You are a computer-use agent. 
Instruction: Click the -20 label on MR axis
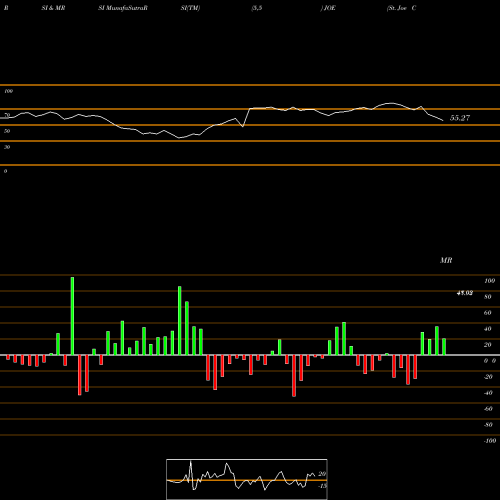coord(488,377)
